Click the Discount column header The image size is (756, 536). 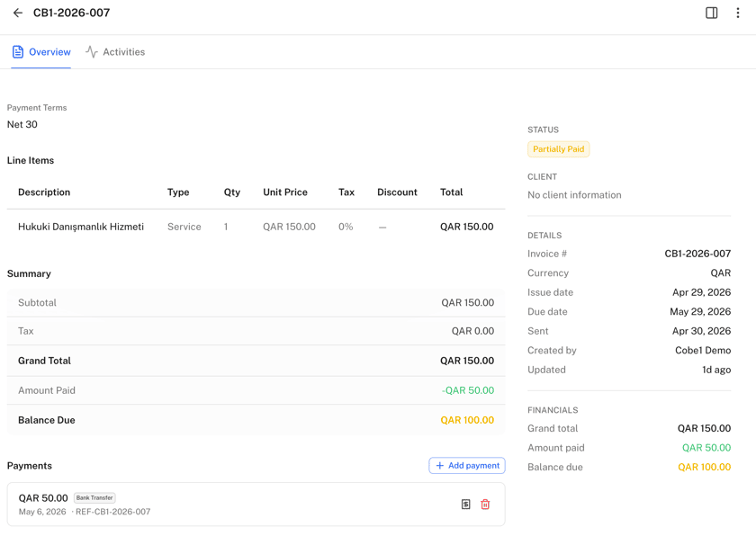397,192
